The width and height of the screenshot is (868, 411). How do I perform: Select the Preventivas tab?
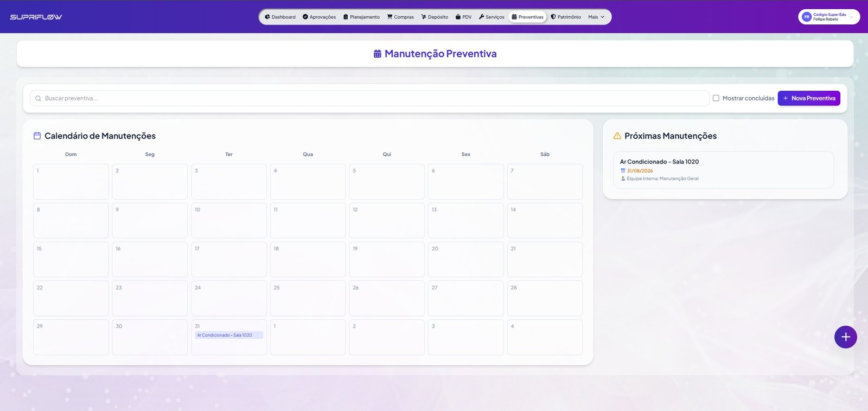[528, 17]
